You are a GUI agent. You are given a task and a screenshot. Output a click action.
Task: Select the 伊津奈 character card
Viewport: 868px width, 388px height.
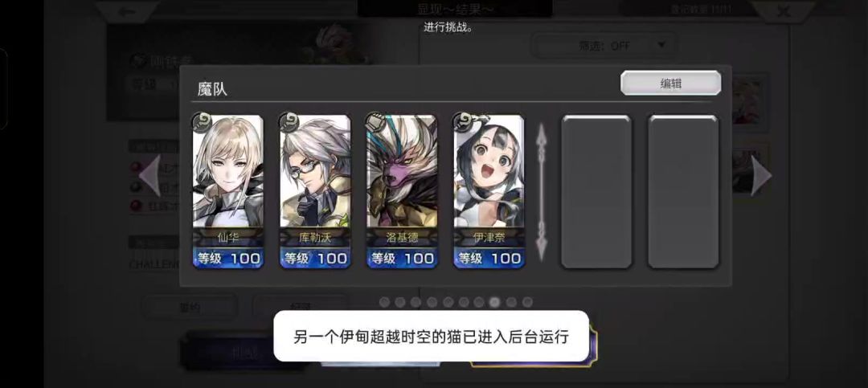pos(489,191)
